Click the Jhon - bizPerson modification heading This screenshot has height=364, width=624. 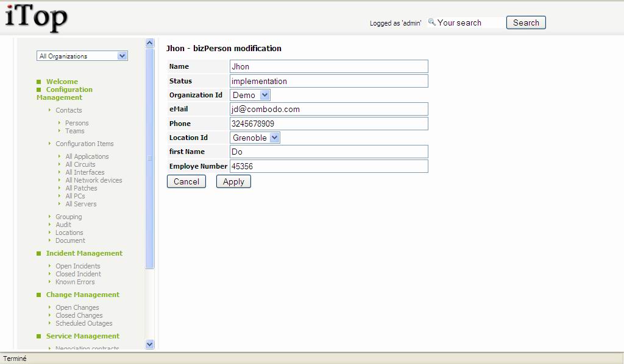[224, 49]
